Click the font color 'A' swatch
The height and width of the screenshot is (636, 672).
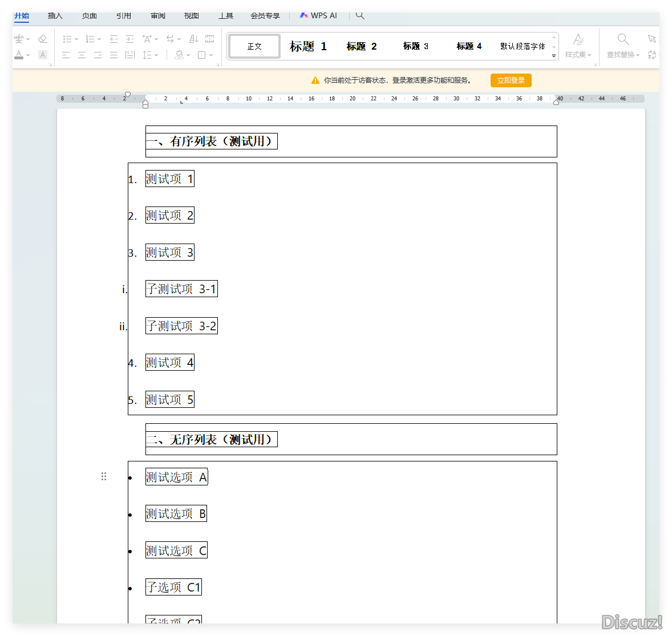click(x=19, y=55)
